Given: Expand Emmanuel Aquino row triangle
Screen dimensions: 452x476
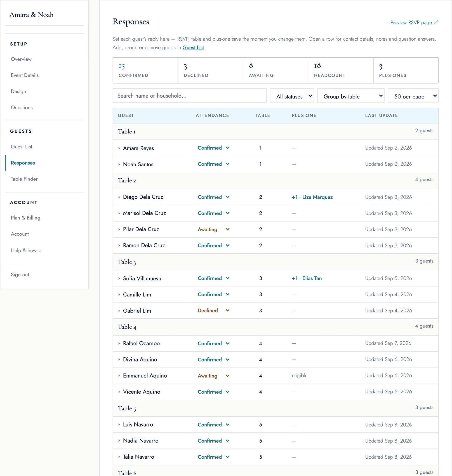Looking at the screenshot, I should coord(119,376).
